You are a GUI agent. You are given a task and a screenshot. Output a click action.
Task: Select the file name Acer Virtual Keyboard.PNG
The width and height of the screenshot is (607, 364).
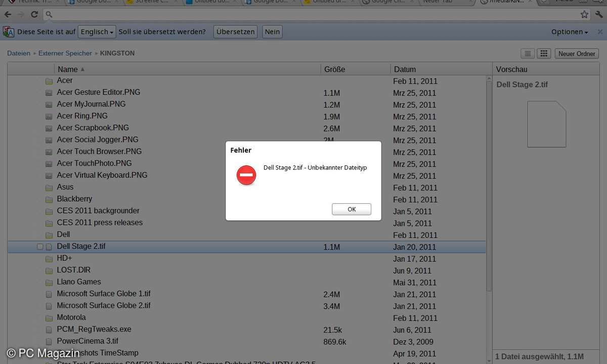point(102,175)
